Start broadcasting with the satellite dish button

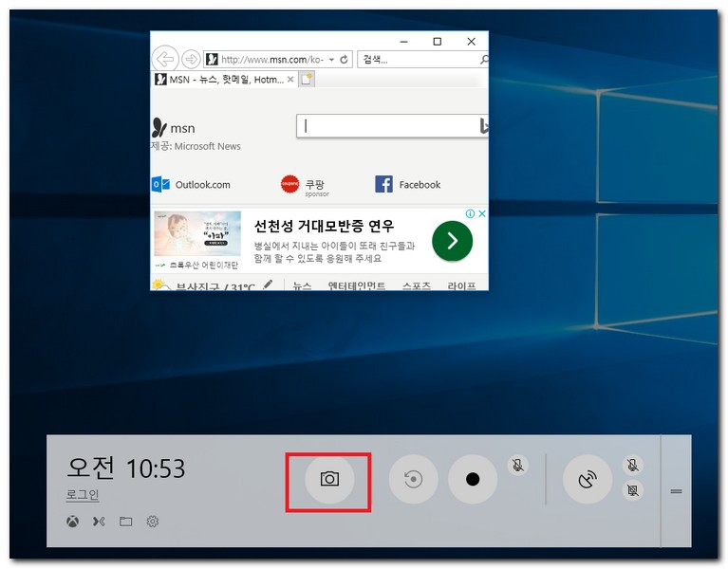point(588,480)
